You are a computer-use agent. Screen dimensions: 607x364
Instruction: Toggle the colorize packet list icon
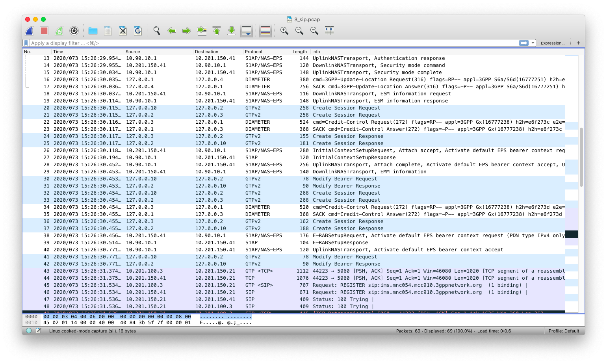tap(265, 31)
